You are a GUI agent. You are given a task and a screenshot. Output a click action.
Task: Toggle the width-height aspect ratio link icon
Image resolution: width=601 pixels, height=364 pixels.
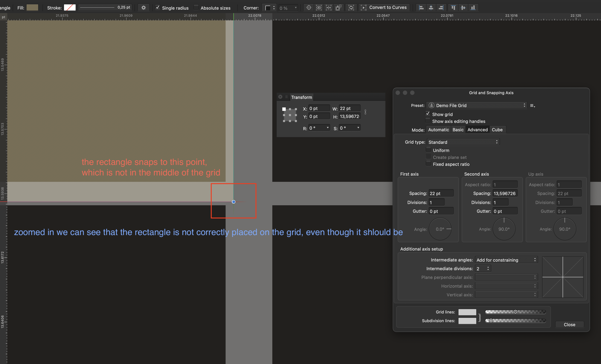[x=365, y=112]
